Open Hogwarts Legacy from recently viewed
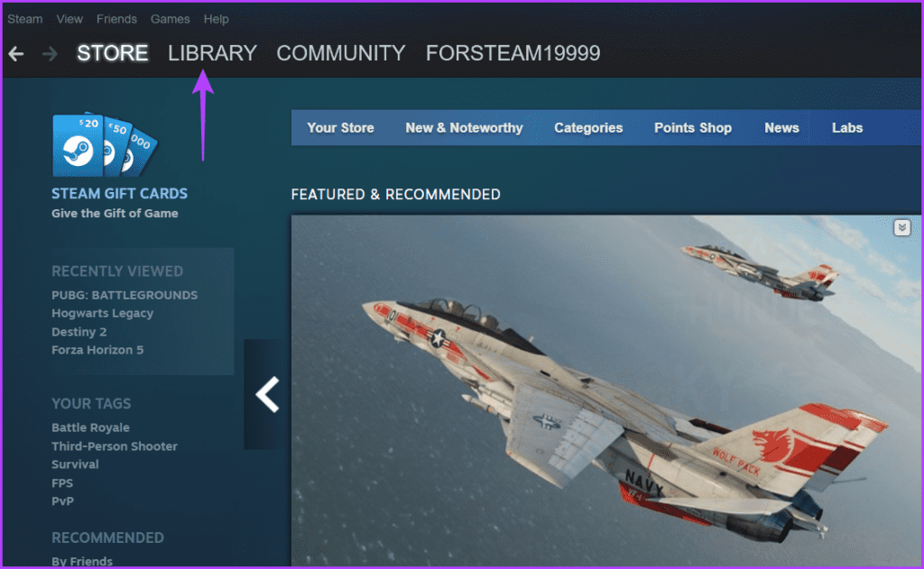Image resolution: width=924 pixels, height=569 pixels. tap(103, 314)
